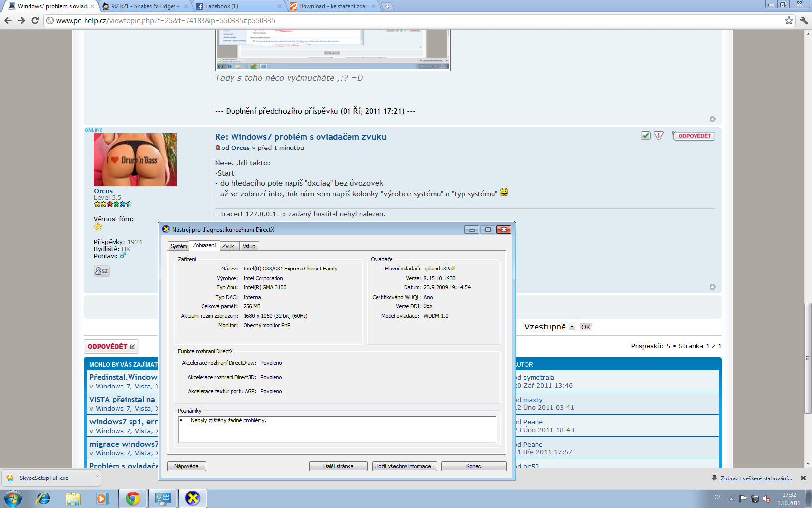Open the attached screenshot thumbnail
The width and height of the screenshot is (812, 508).
[333, 50]
